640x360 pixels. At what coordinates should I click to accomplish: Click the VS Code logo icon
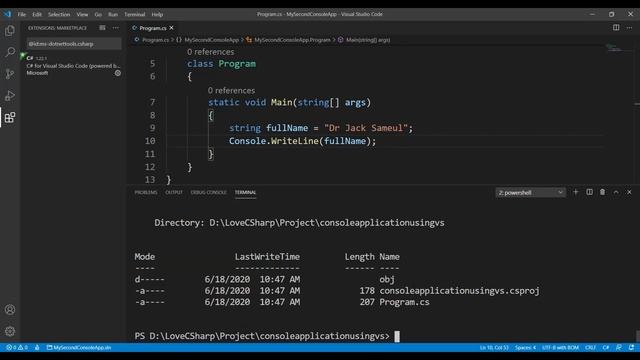[7, 14]
